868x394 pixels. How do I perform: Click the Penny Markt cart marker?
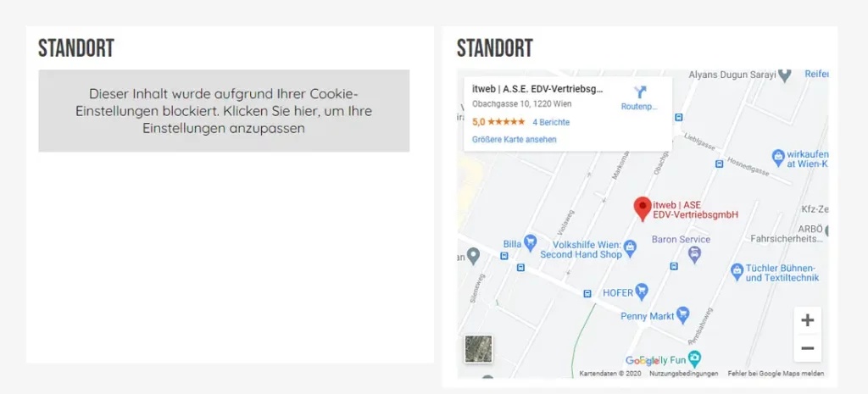coord(683,315)
